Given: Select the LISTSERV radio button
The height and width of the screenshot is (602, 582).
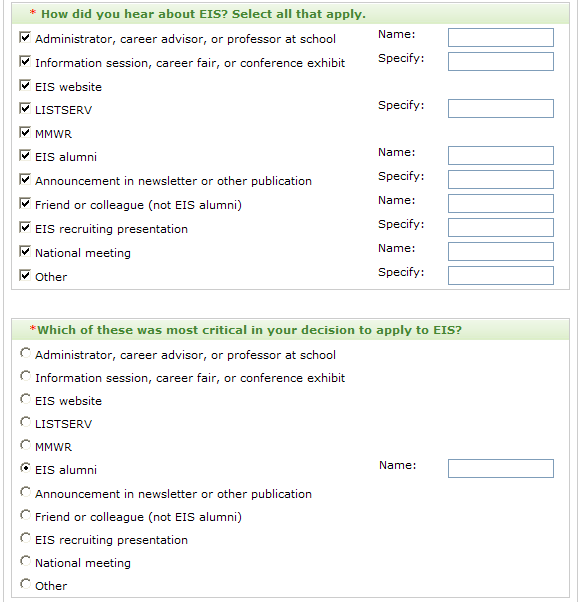Looking at the screenshot, I should pos(25,422).
